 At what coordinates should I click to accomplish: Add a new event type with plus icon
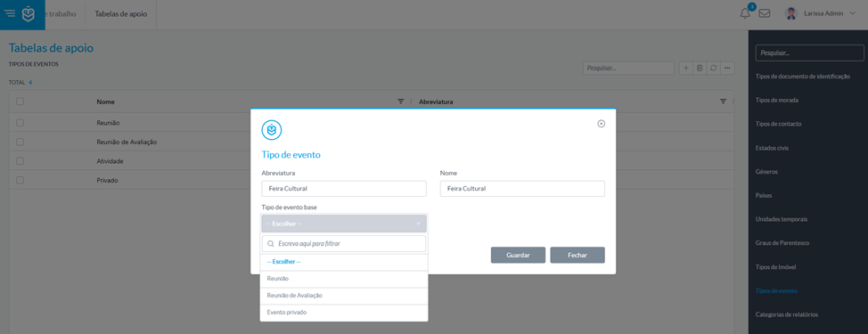tap(685, 68)
